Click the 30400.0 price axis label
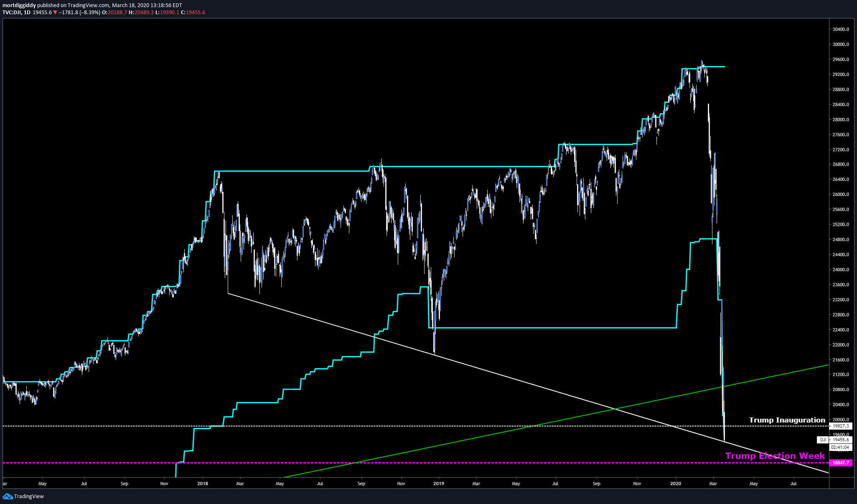The image size is (857, 504). point(841,29)
